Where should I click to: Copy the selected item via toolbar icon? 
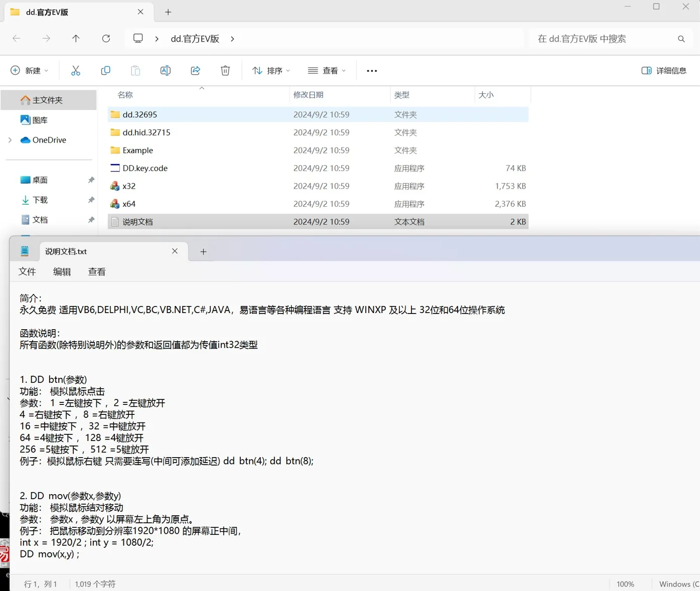pyautogui.click(x=105, y=70)
